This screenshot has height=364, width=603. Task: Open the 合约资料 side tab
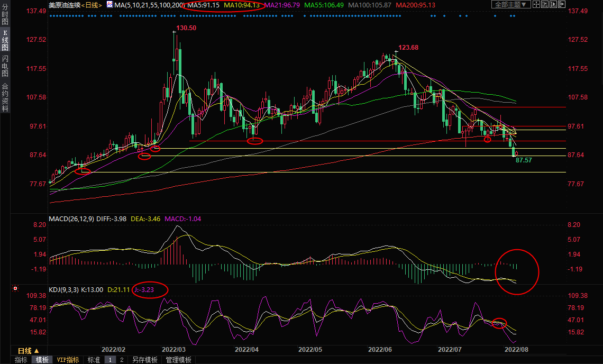click(x=5, y=97)
